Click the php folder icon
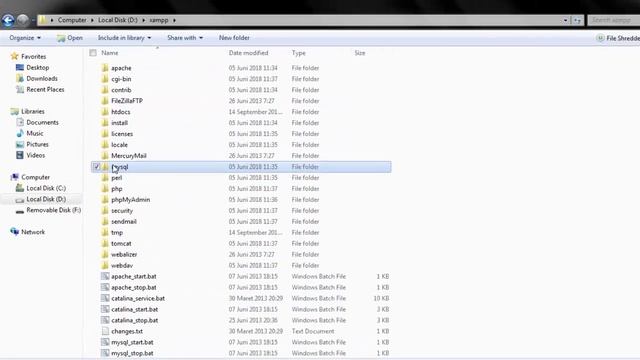Image resolution: width=640 pixels, height=360 pixels. [105, 189]
